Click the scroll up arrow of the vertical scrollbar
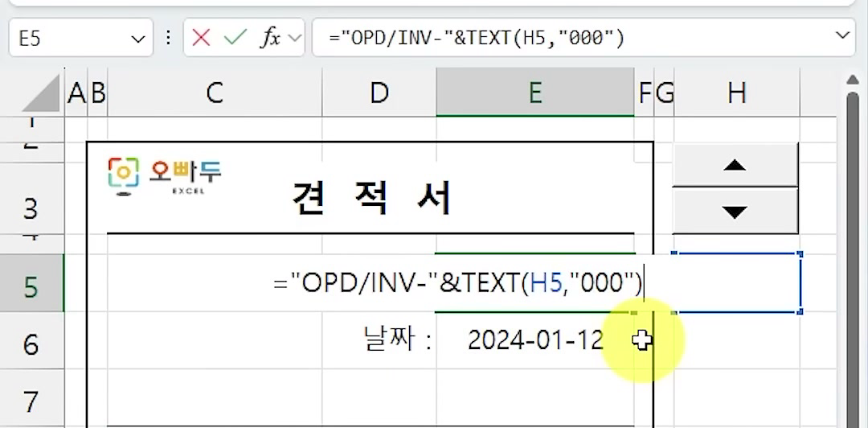Viewport: 868px width, 428px height. click(853, 80)
